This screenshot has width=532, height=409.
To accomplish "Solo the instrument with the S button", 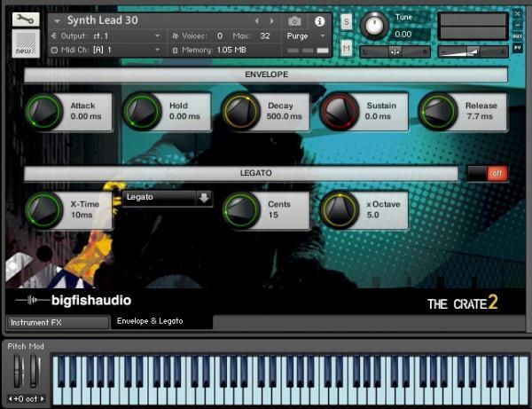I will tap(346, 20).
